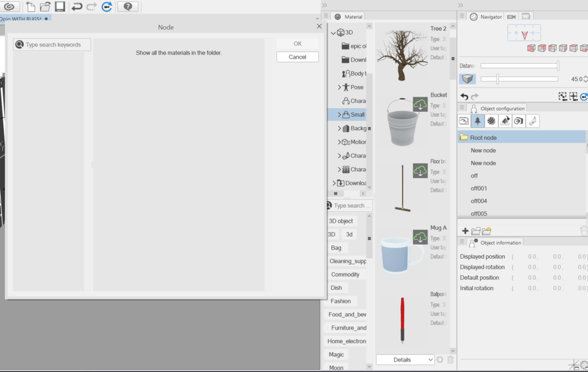Open the Clip Studio launcher icon
This screenshot has height=372, width=588.
pyautogui.click(x=9, y=6)
